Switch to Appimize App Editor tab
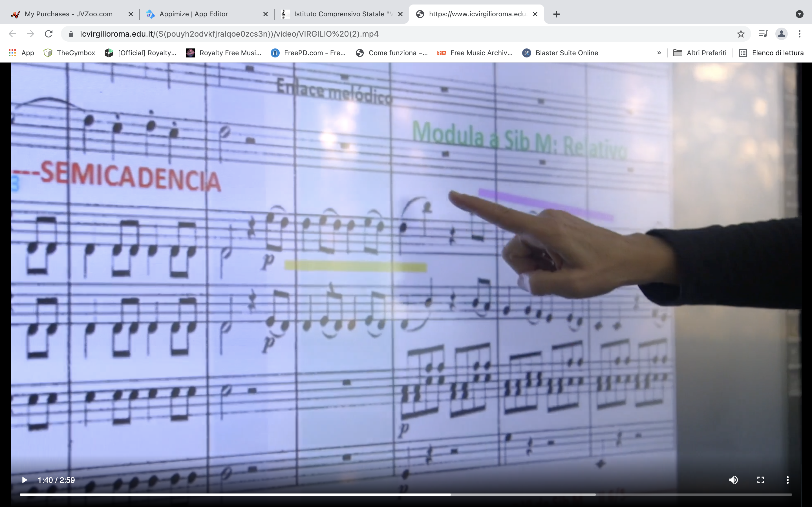 [194, 14]
